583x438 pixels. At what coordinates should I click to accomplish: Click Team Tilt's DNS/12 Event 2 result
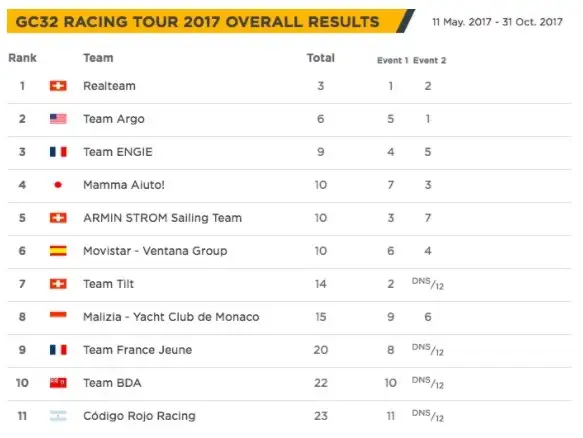click(x=428, y=284)
